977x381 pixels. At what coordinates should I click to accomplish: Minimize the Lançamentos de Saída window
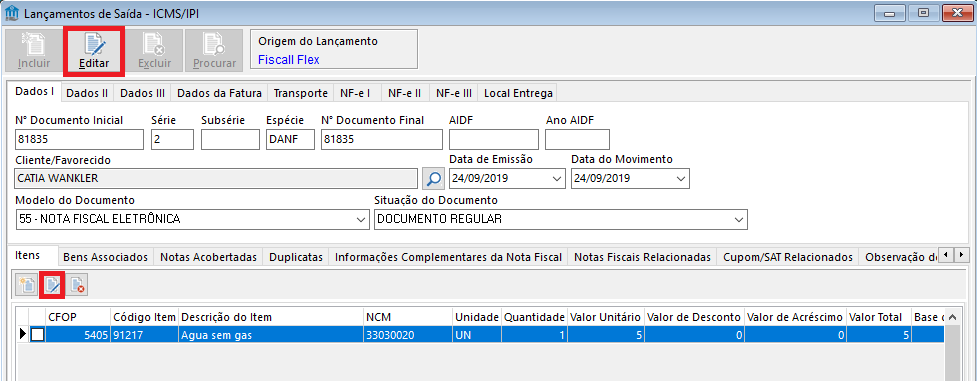point(889,12)
